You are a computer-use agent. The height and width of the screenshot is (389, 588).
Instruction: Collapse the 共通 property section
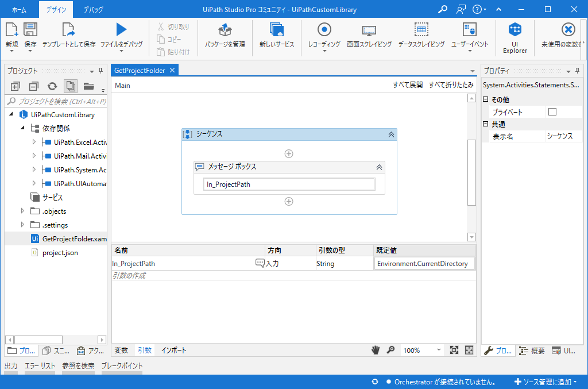coord(485,124)
